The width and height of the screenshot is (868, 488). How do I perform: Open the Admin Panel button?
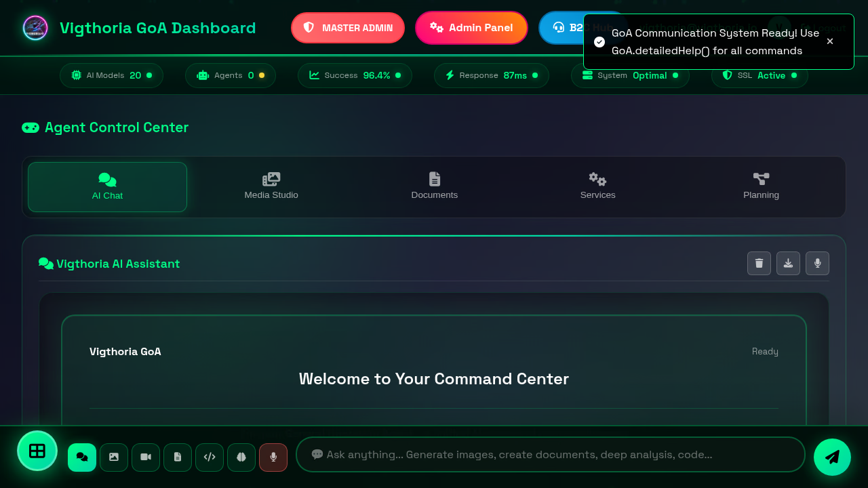(x=471, y=28)
